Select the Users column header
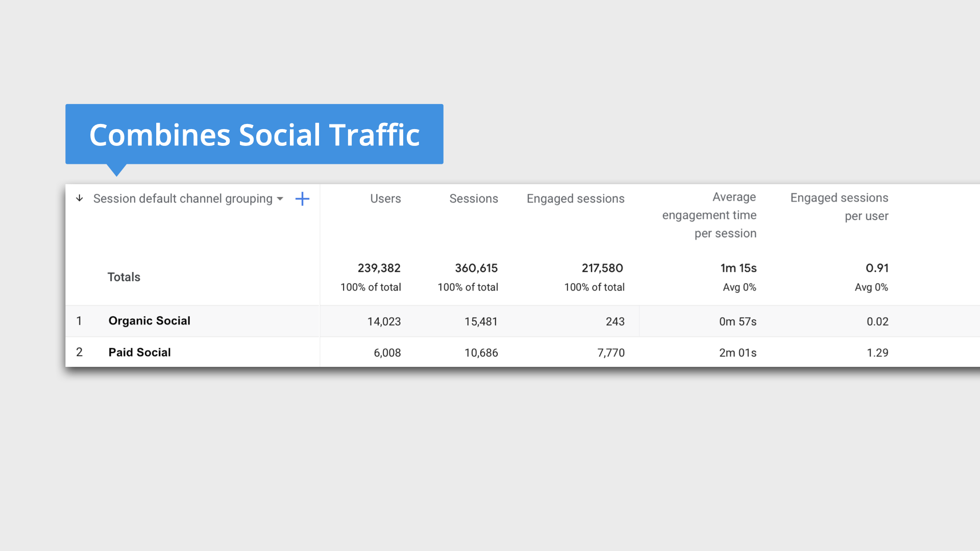 tap(385, 198)
